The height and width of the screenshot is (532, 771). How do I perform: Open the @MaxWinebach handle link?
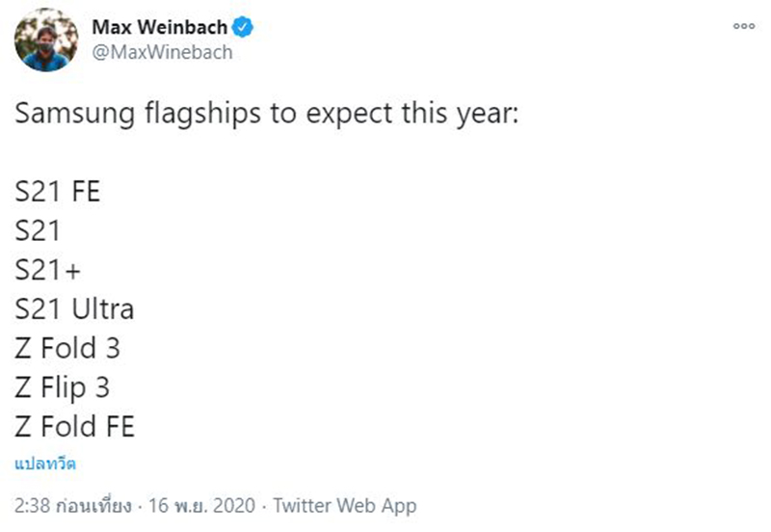(162, 52)
